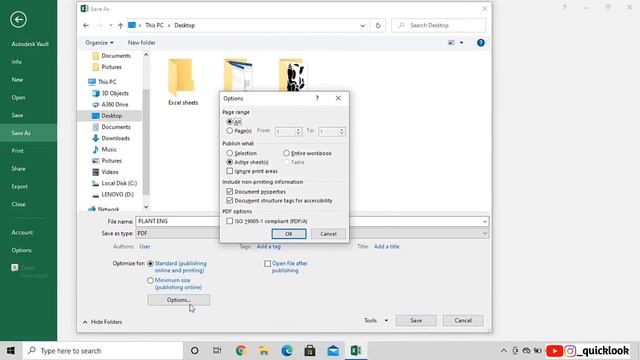Expand address bar history dropdown
The width and height of the screenshot is (640, 360).
[x=362, y=25]
